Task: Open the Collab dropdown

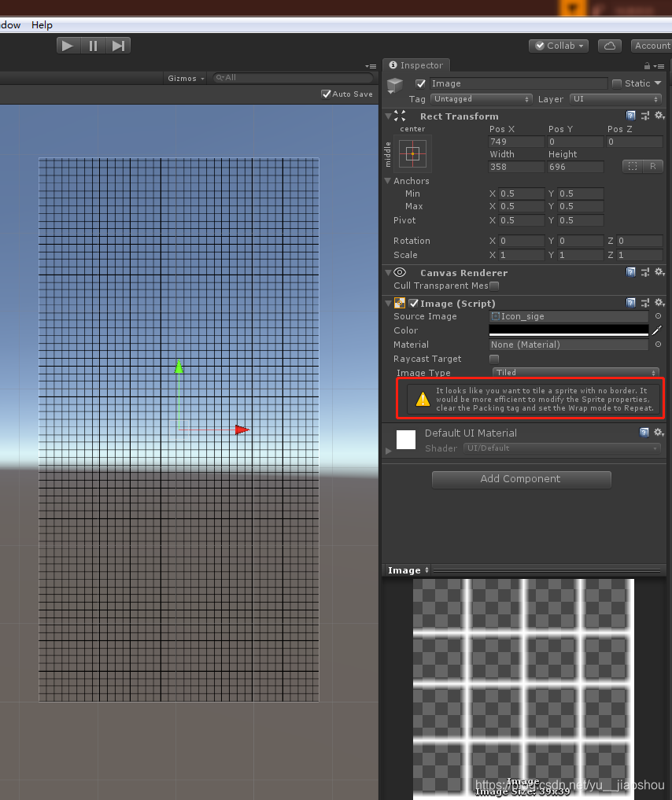Action: coord(559,46)
